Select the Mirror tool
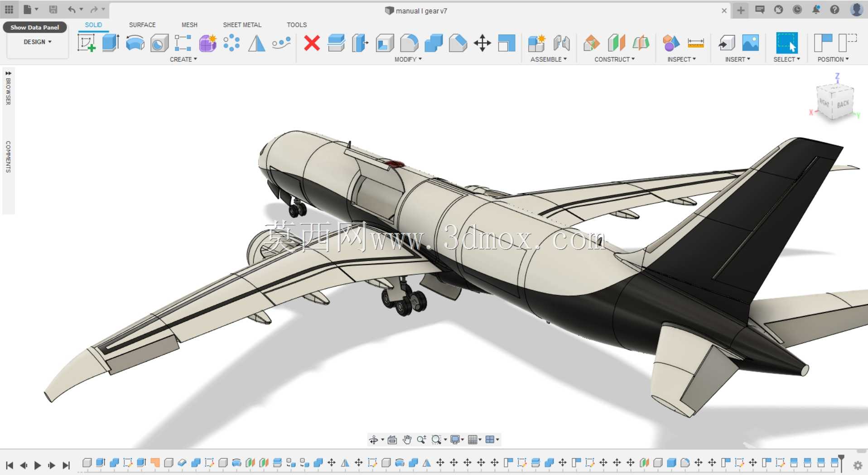Viewport: 868px width, 475px height. point(257,43)
